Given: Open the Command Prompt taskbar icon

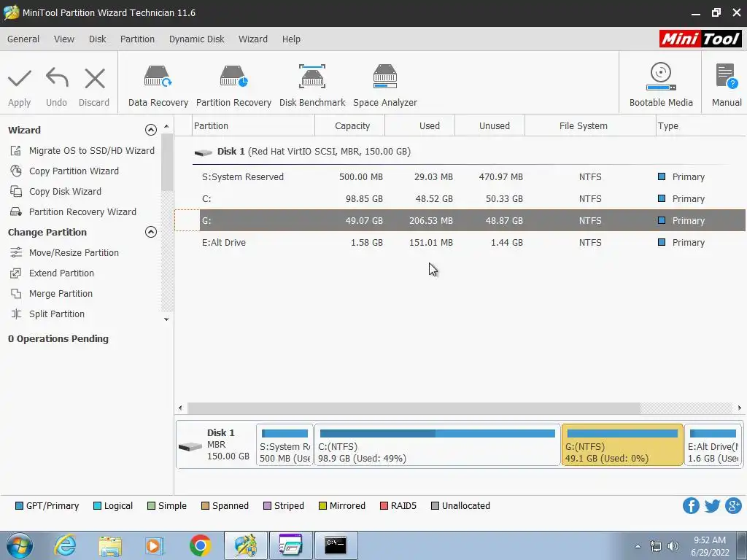Looking at the screenshot, I should pyautogui.click(x=336, y=545).
